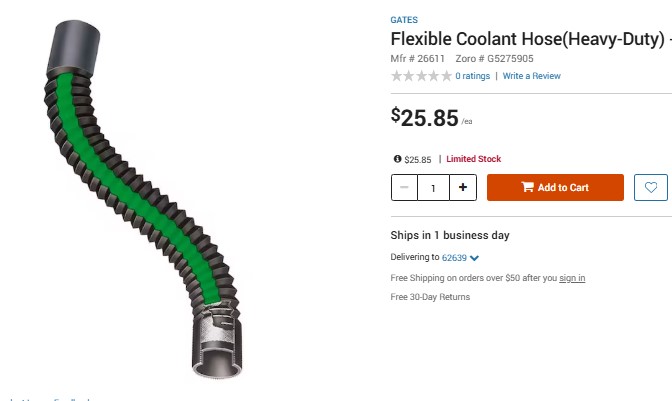Click the Flexible Coolant Hose title
The width and height of the screenshot is (672, 401).
click(527, 40)
